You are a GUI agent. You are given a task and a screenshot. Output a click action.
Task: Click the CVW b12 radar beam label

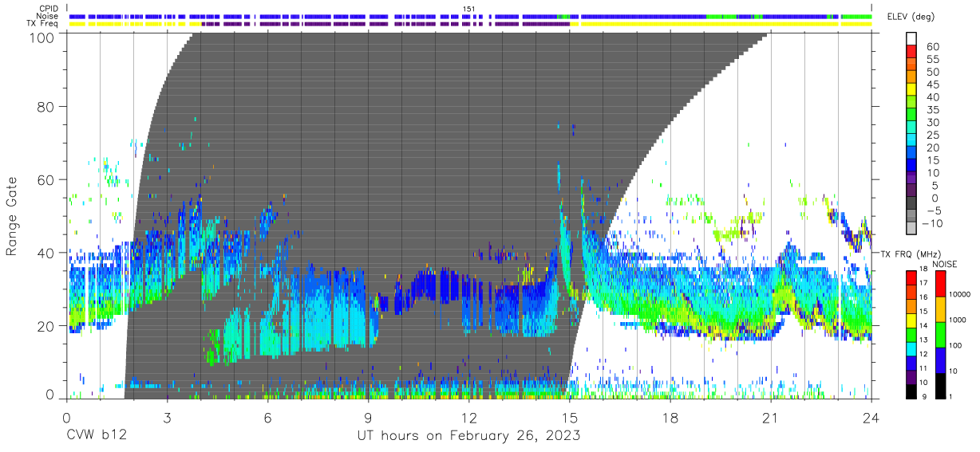(x=97, y=436)
